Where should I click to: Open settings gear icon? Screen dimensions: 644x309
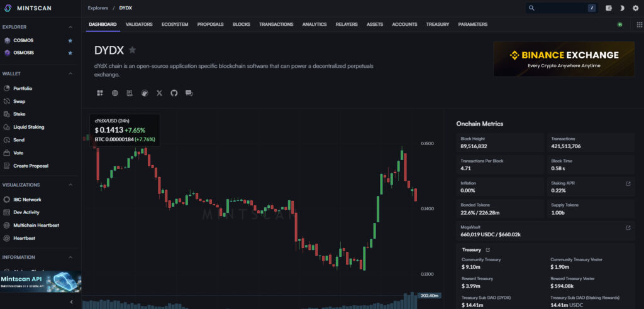click(635, 8)
